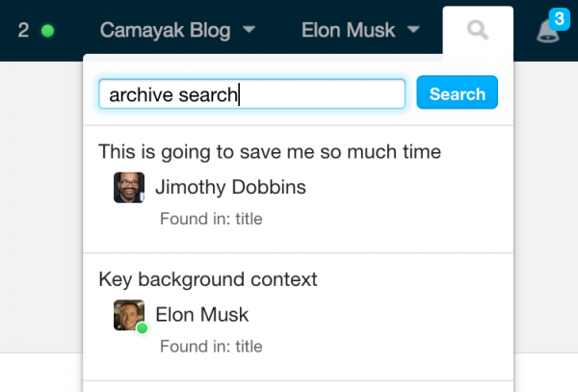Click the notification badge showing 3
This screenshot has height=392, width=578.
pos(559,19)
